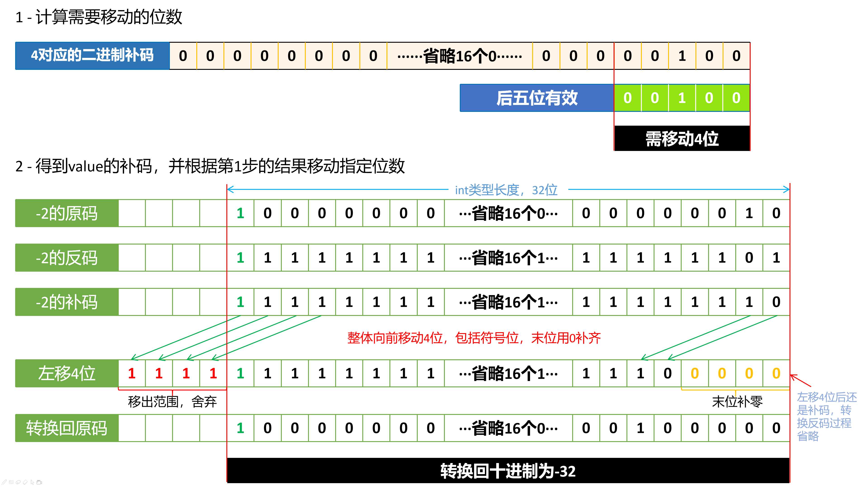Open the slide overview grid icon
The height and width of the screenshot is (487, 868).
click(x=11, y=482)
